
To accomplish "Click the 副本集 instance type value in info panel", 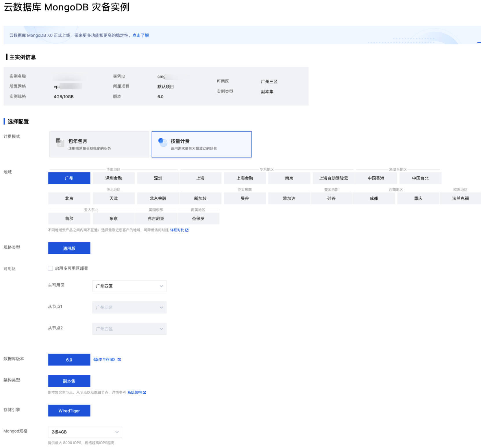I will pyautogui.click(x=267, y=92).
